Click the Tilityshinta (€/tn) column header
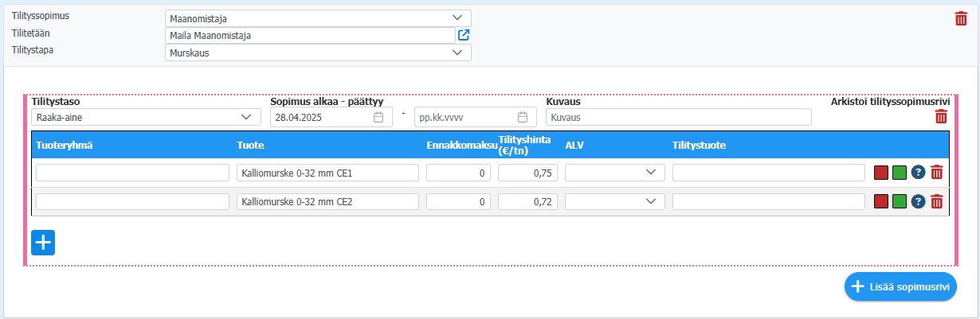Image resolution: width=980 pixels, height=319 pixels. click(x=526, y=144)
